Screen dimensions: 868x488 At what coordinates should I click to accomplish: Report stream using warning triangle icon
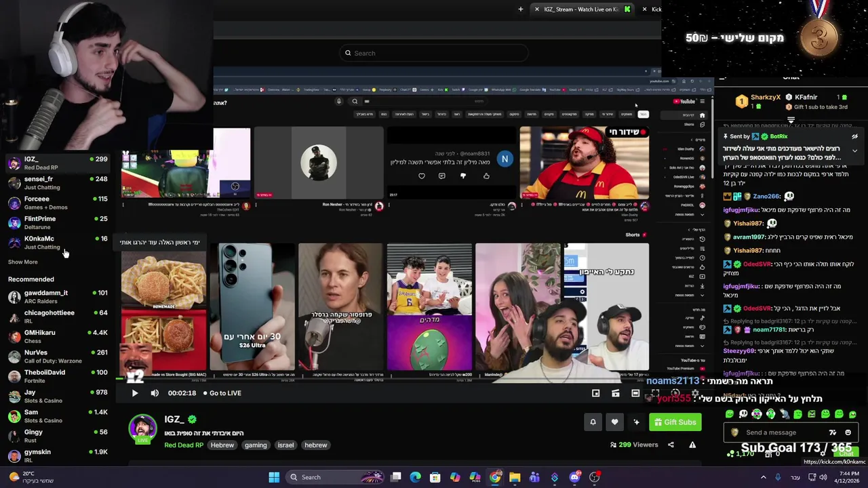[x=692, y=445]
